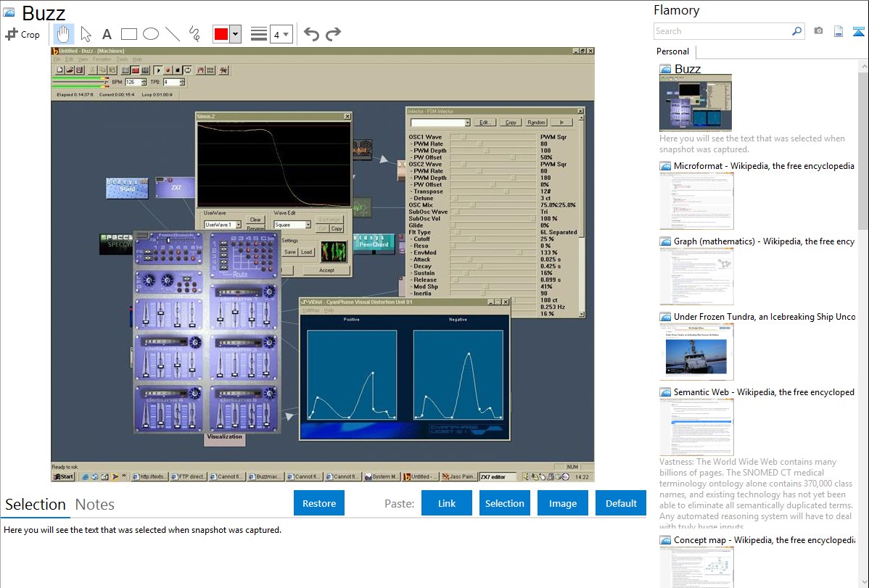This screenshot has width=869, height=588.
Task: Open the Personal tab
Action: point(672,51)
